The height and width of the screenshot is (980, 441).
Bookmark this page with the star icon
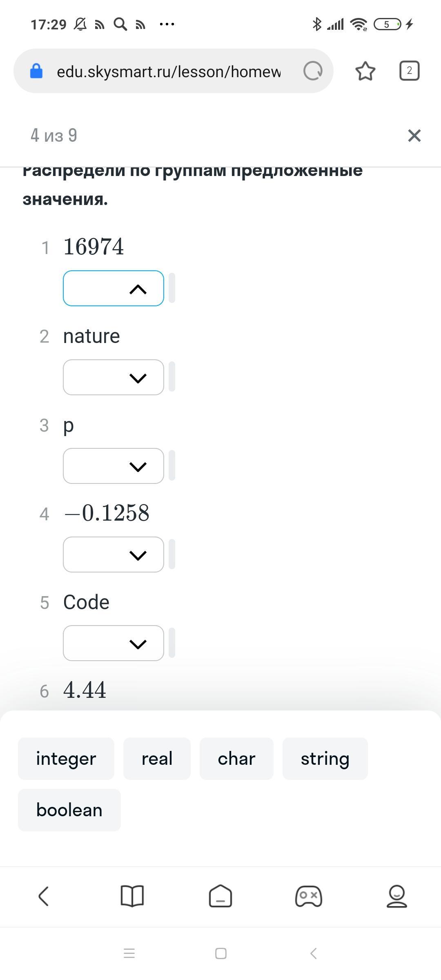tap(365, 71)
